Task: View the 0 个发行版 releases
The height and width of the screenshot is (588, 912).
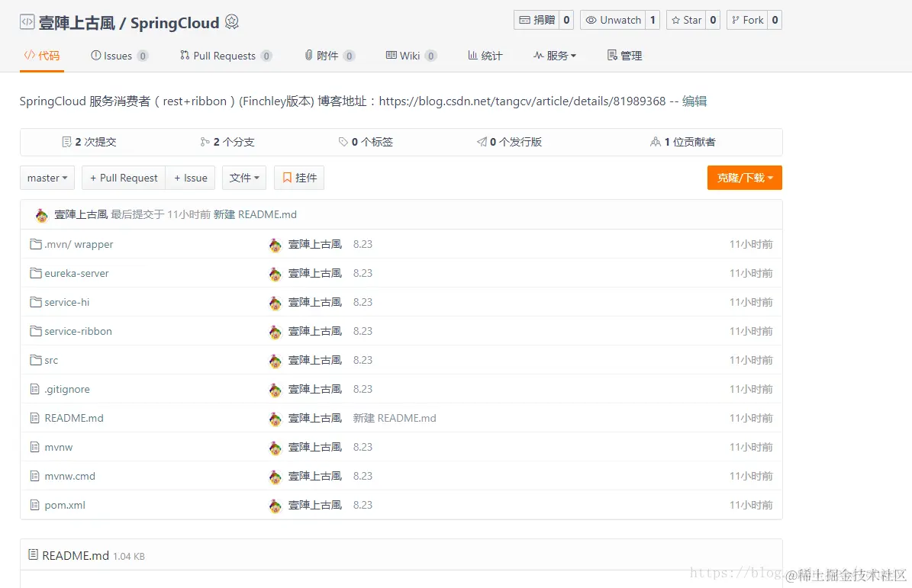Action: [510, 142]
